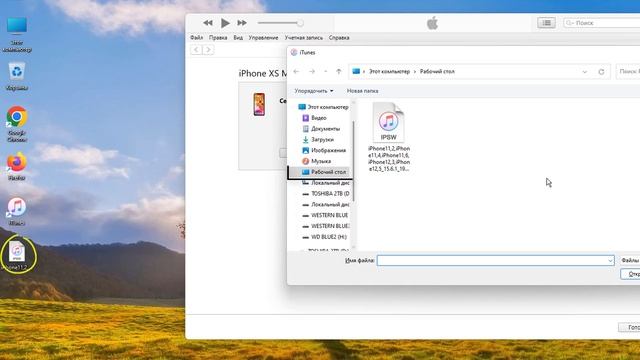Viewport: 640px width, 360px height.
Task: Open This PC desktop icon
Action: tap(17, 35)
